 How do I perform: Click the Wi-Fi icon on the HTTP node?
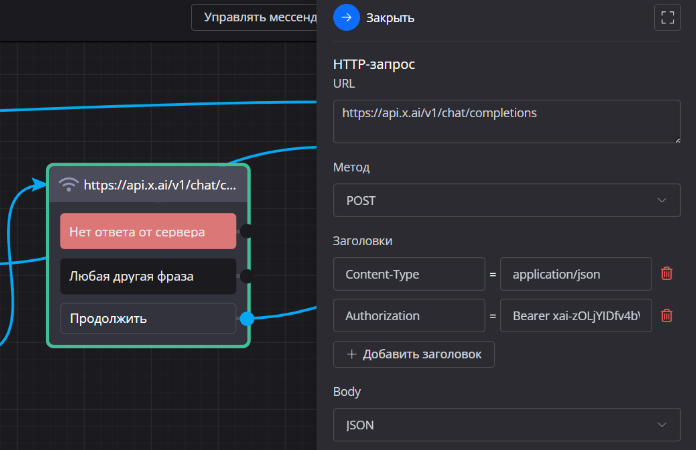click(x=69, y=184)
